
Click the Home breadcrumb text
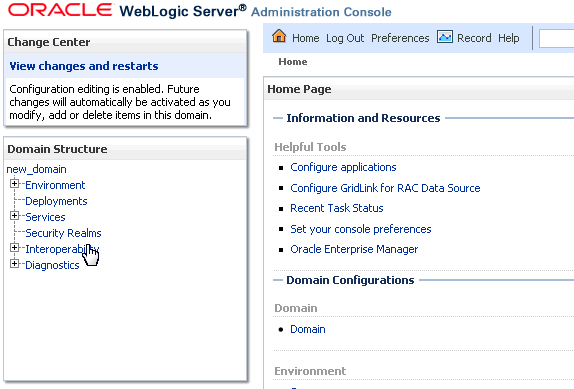[292, 61]
